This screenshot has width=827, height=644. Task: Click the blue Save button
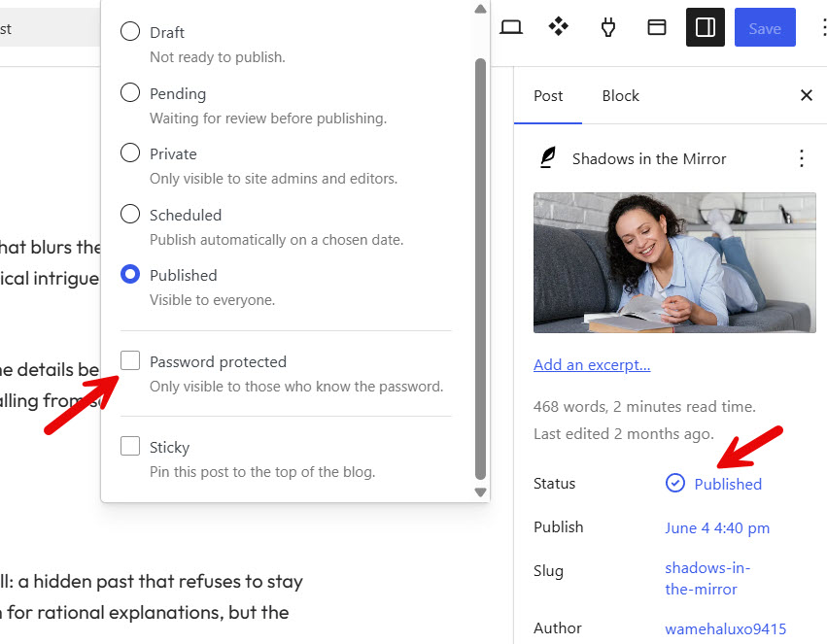[x=765, y=27]
